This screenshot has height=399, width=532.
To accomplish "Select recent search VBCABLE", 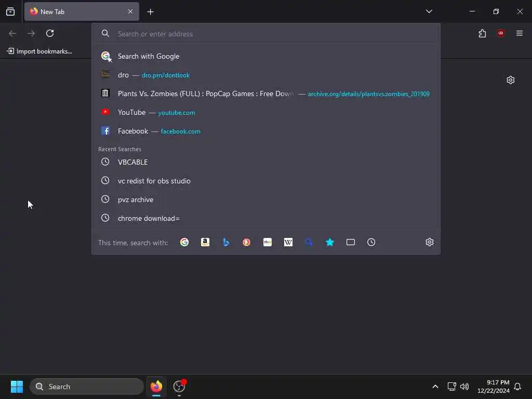I will (x=266, y=162).
